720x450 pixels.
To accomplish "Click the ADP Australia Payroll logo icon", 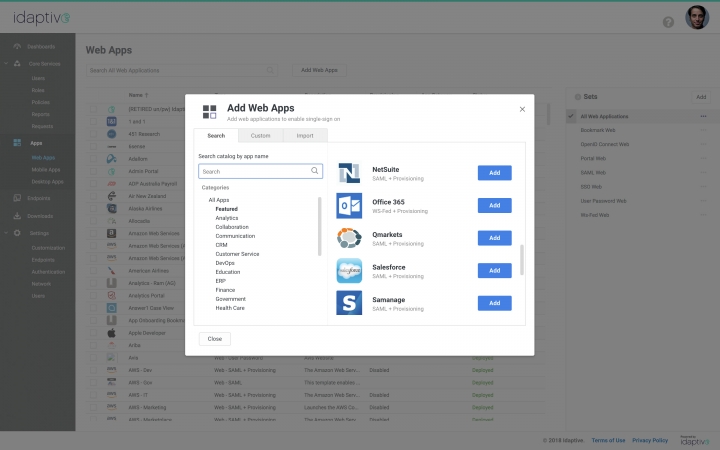I will coord(112,184).
